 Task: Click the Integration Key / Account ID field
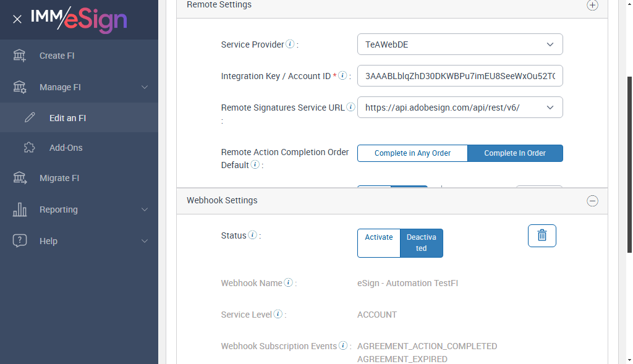[x=460, y=76]
